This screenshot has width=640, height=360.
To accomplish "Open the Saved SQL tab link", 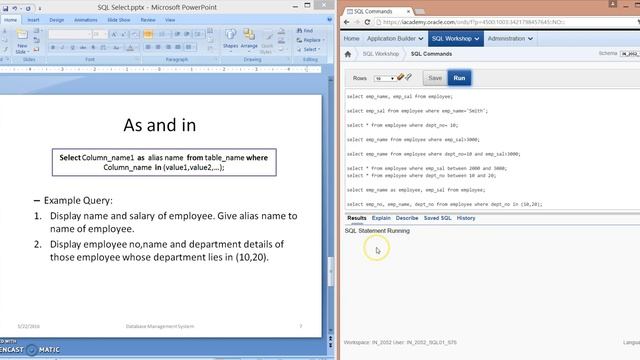I will 438,218.
